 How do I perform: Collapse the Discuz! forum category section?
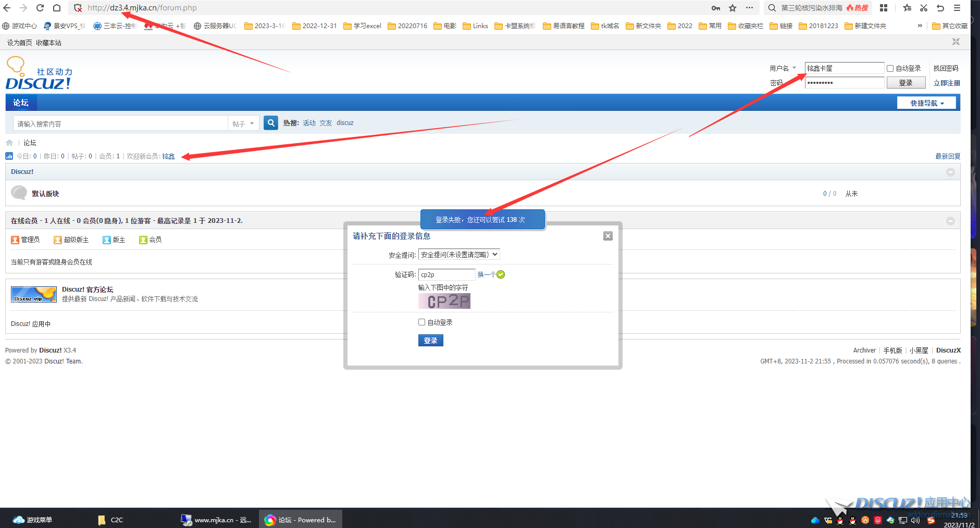pos(950,172)
